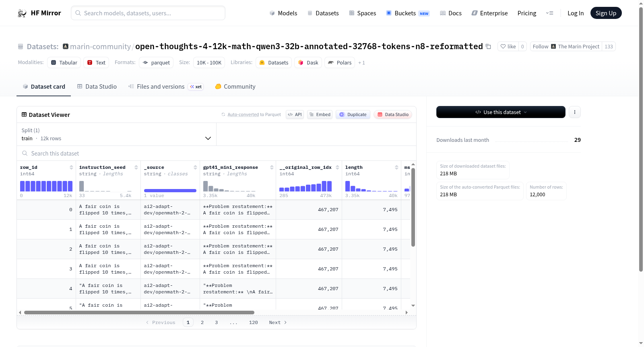
Task: Sort the __original_row_idx column
Action: pos(337,167)
